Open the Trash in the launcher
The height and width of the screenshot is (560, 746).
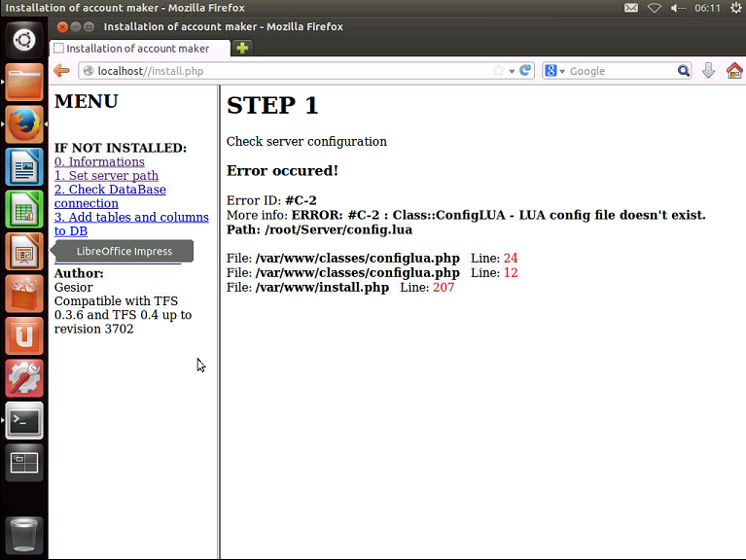click(24, 536)
